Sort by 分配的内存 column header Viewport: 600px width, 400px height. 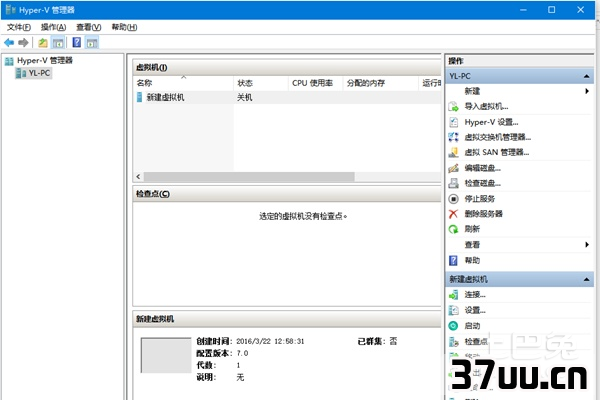(x=380, y=83)
